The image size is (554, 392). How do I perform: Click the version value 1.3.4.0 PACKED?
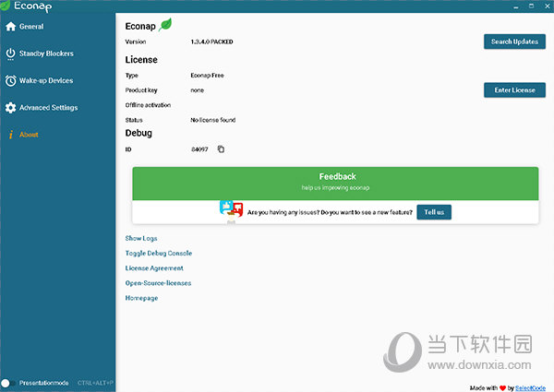pos(211,42)
